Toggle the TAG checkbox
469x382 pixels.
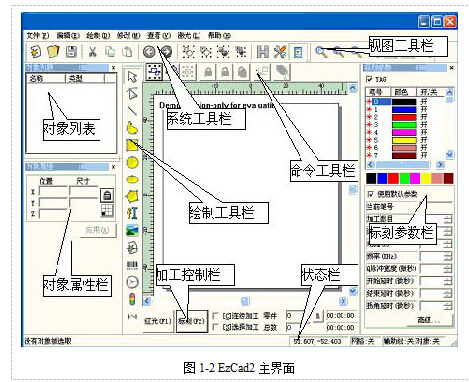(369, 79)
